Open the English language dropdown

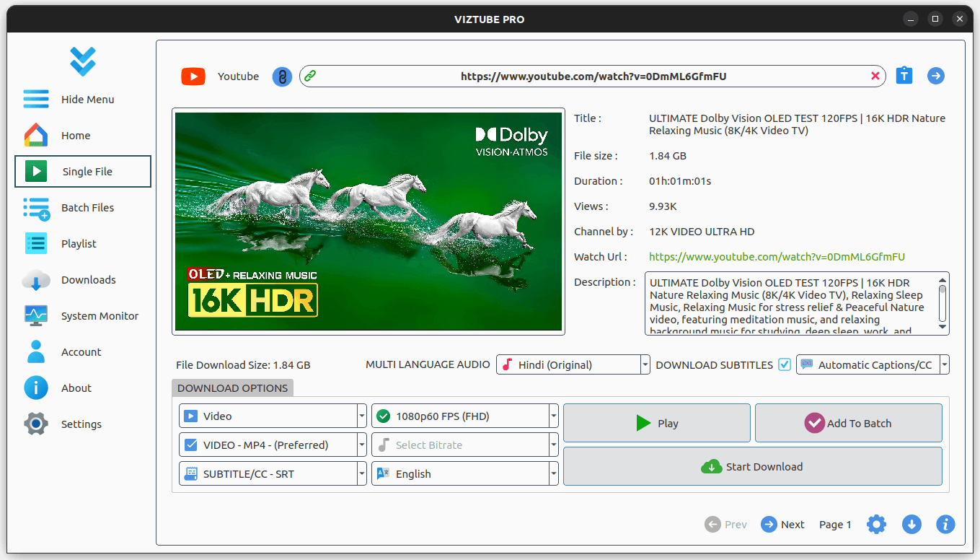(465, 474)
